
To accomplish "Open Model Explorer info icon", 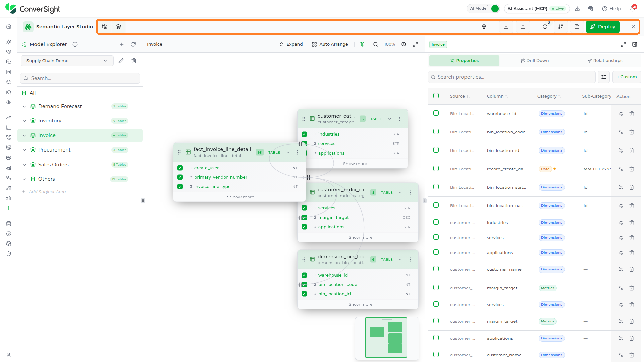I will 75,44.
